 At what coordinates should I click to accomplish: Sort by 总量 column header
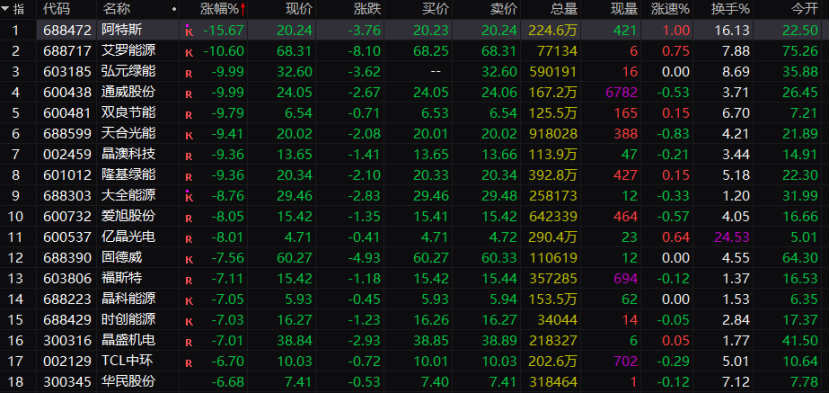point(564,9)
